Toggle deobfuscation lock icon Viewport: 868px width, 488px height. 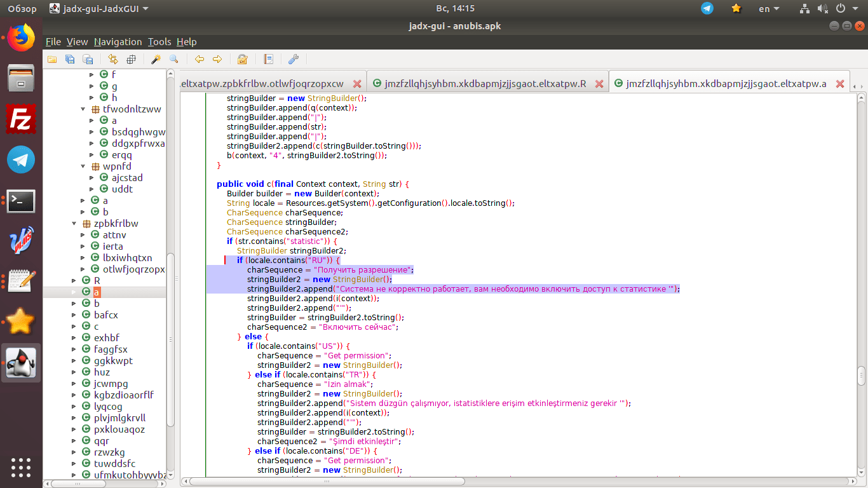coord(242,59)
